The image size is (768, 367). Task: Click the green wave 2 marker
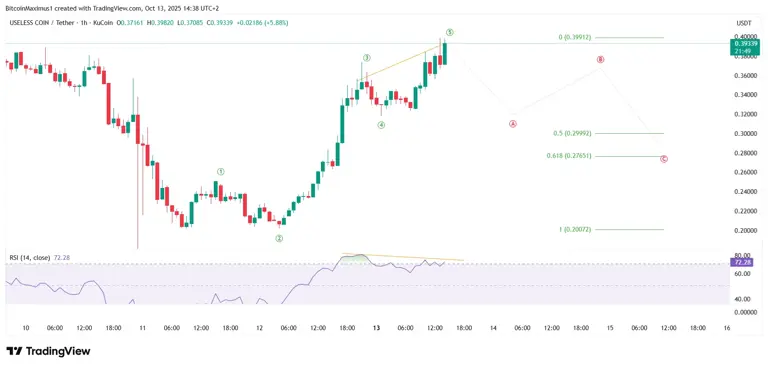tap(279, 239)
